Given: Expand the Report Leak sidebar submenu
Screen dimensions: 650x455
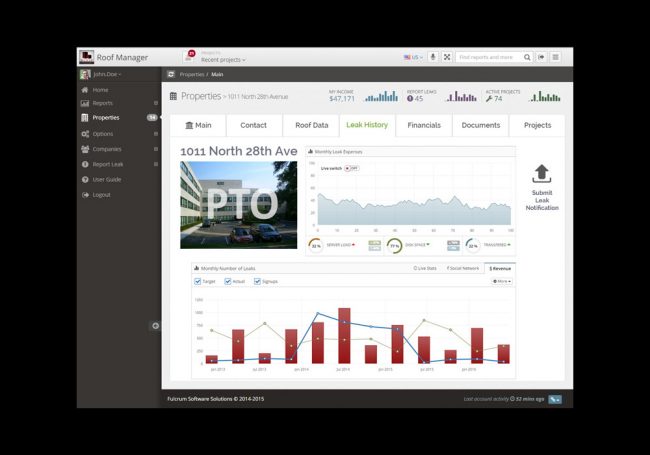Looking at the screenshot, I should click(x=156, y=165).
